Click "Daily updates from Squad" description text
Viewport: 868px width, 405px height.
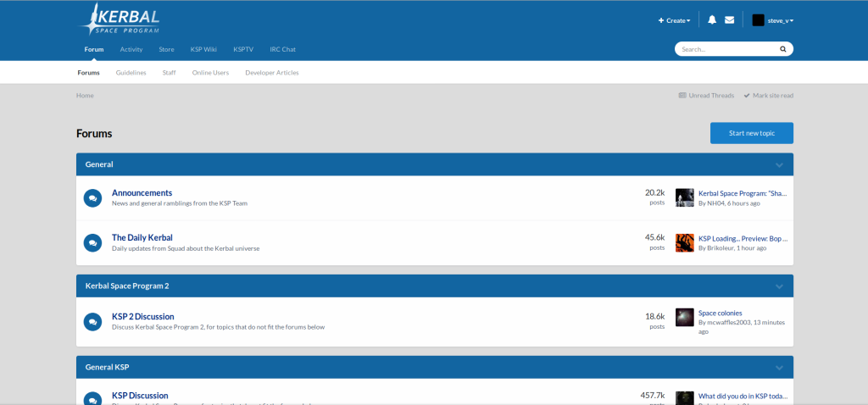coord(186,248)
